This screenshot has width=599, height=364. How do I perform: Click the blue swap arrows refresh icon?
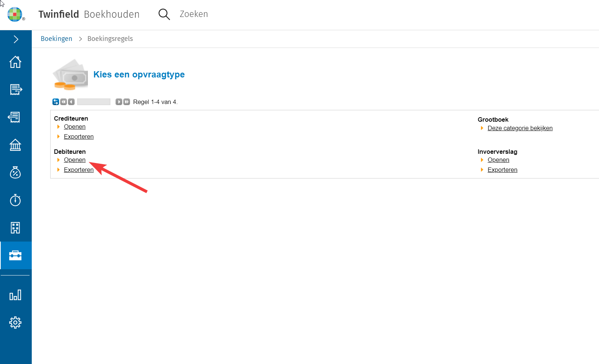pyautogui.click(x=56, y=102)
